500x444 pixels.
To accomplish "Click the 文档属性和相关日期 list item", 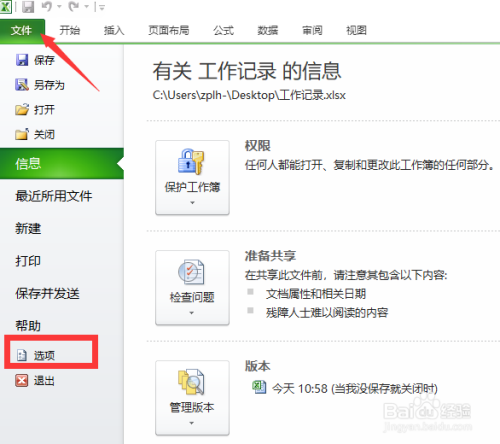I will point(316,294).
